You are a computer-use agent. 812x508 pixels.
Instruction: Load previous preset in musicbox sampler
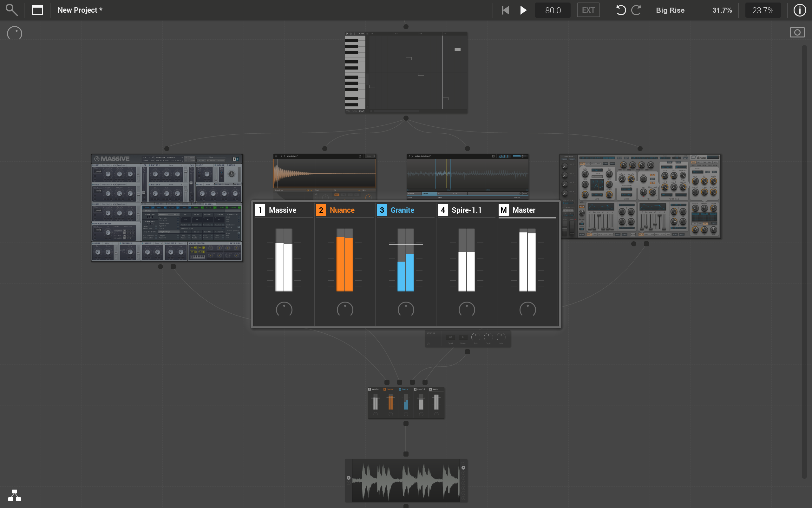[282, 156]
